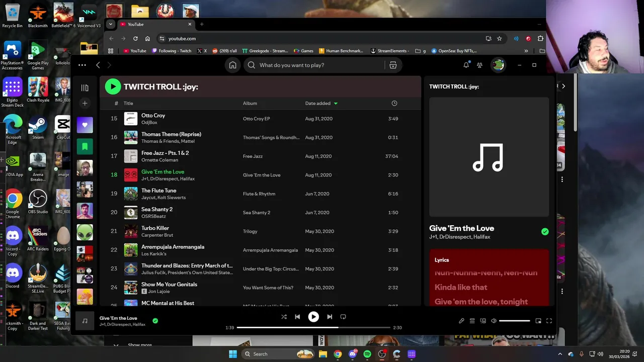Reload the page in Chrome

click(135, 38)
